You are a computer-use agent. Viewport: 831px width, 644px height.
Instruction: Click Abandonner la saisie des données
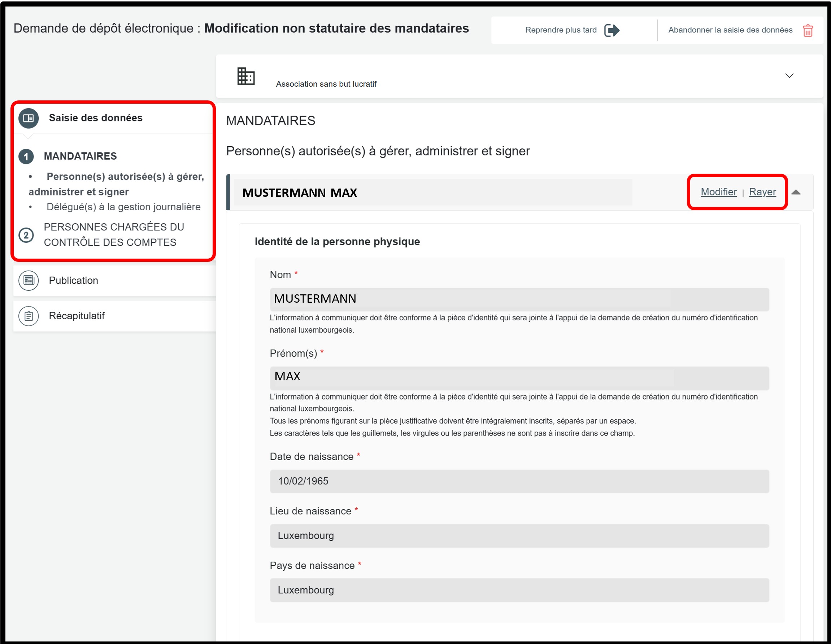(x=730, y=30)
